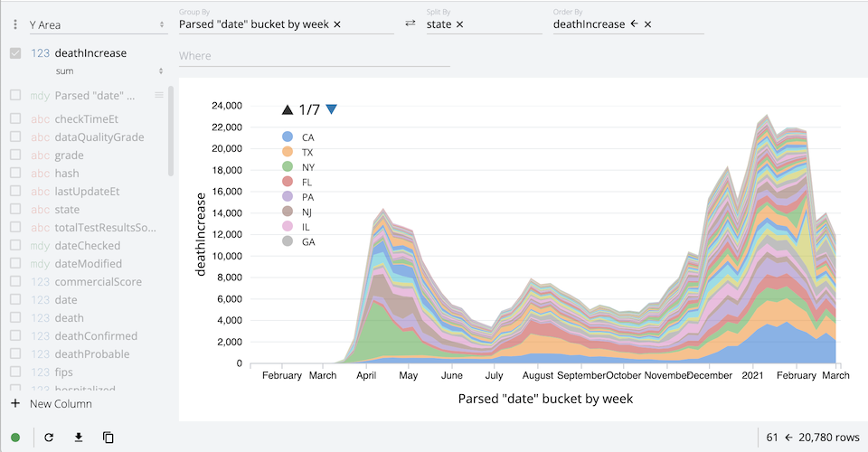Viewport: 868px width, 452px height.
Task: Click the GA legend swatch
Action: (288, 241)
